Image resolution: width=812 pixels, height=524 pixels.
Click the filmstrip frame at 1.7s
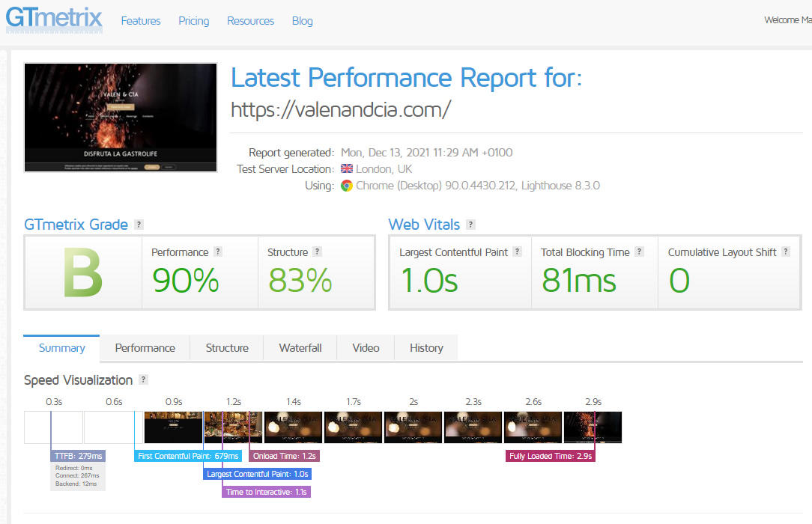pos(353,427)
